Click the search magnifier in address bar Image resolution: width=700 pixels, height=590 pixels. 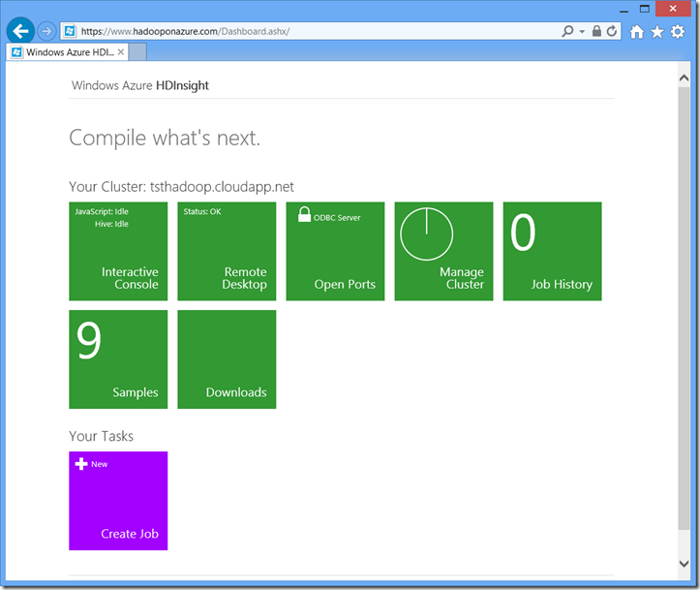(567, 31)
